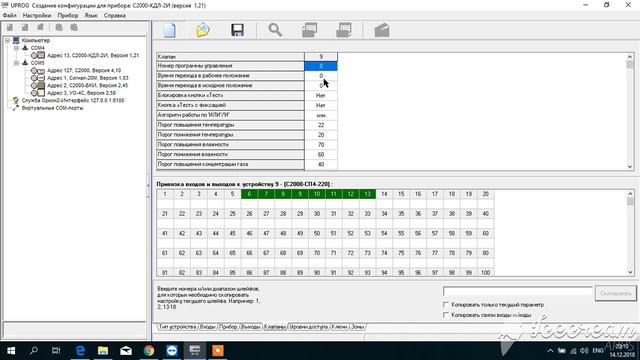640x360 pixels.
Task: Switch to Зоны tab
Action: pos(358,327)
